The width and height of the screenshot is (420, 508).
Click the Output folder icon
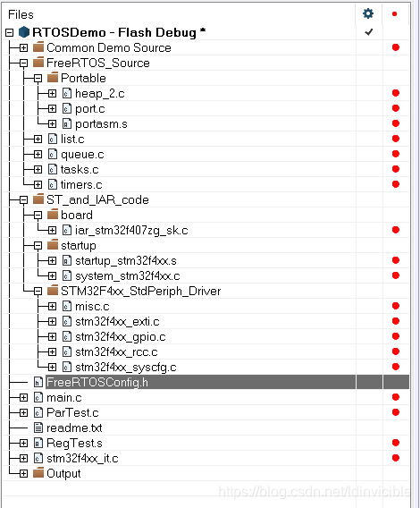[38, 473]
